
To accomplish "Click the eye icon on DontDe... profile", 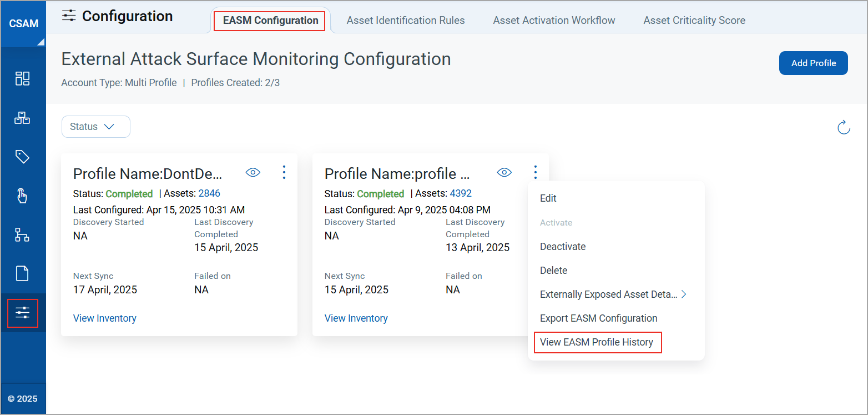I will pyautogui.click(x=253, y=172).
